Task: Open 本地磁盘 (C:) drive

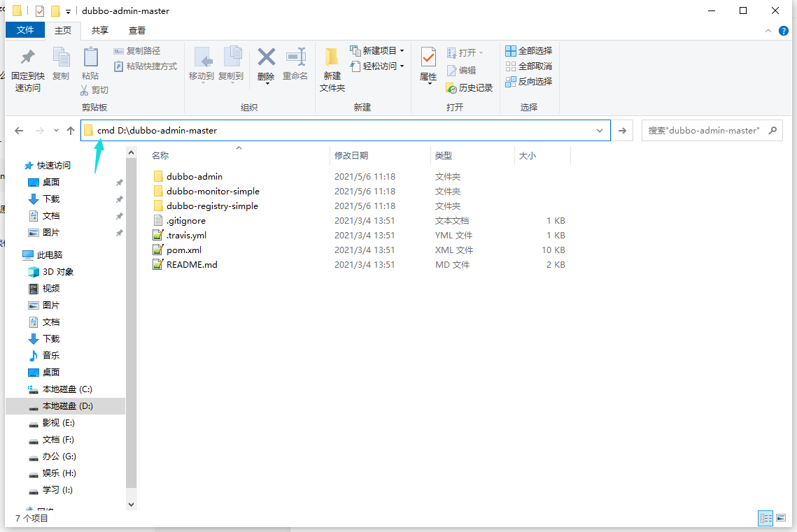Action: (67, 389)
